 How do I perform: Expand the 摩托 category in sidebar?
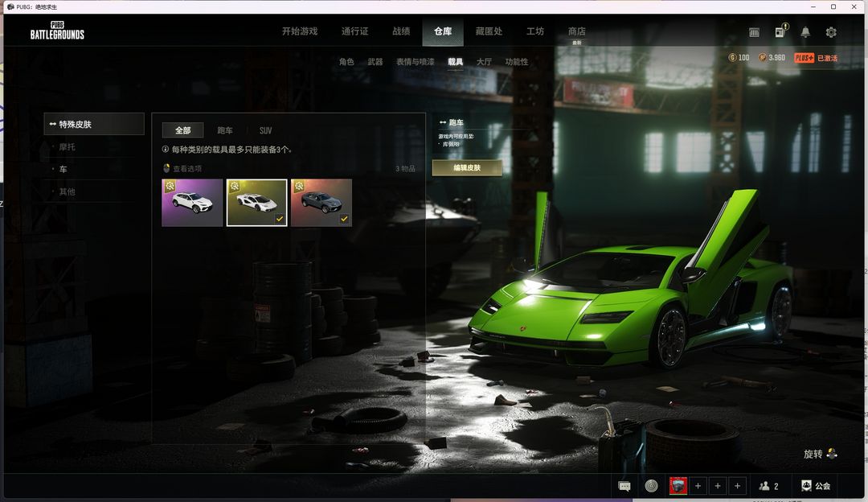[67, 147]
